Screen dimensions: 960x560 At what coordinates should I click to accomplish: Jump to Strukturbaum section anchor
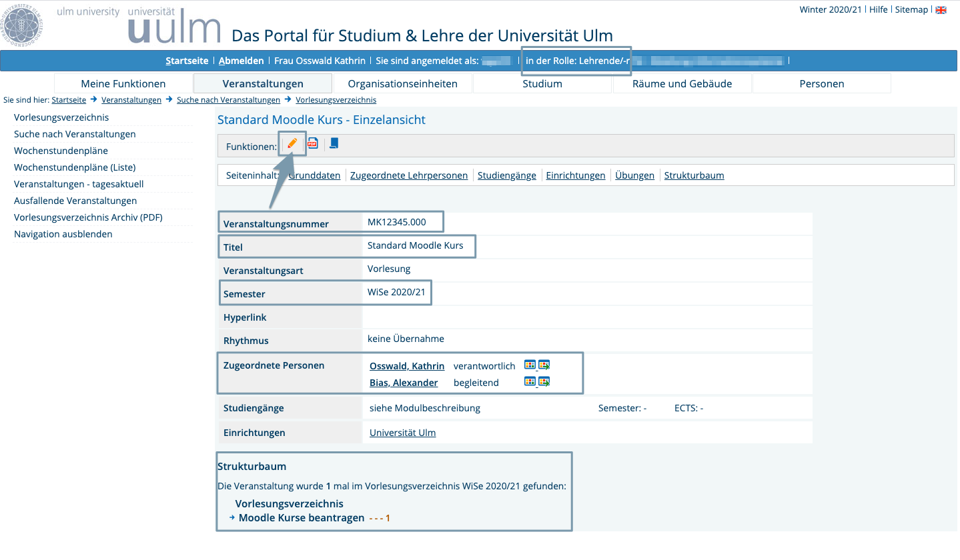[x=694, y=175]
